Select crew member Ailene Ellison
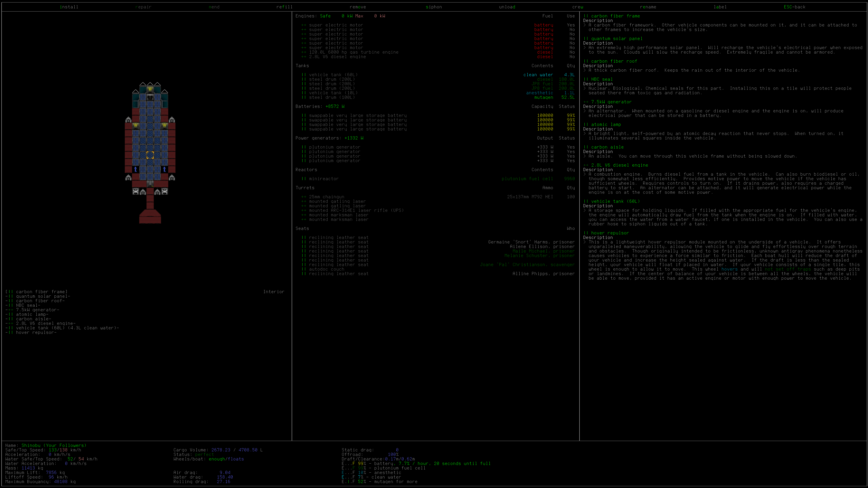 tap(529, 247)
